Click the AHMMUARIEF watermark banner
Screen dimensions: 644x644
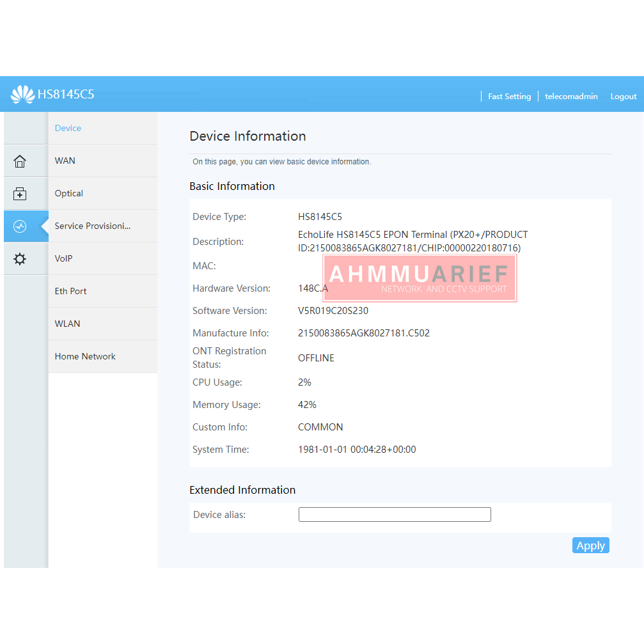click(420, 278)
